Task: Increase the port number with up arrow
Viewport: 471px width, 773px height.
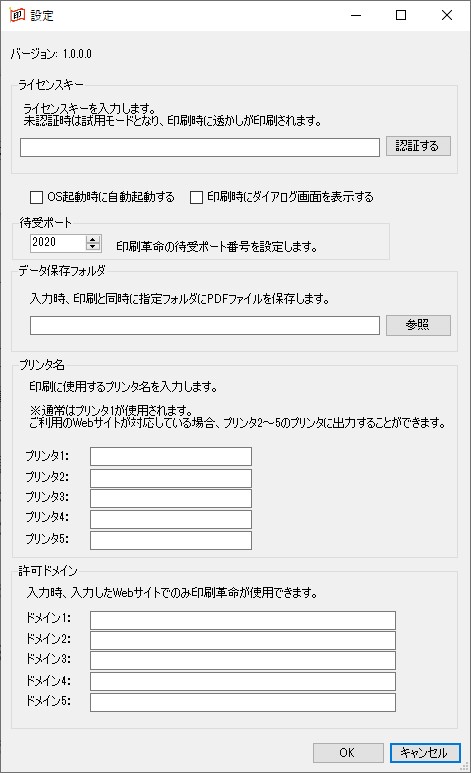Action: (92, 239)
